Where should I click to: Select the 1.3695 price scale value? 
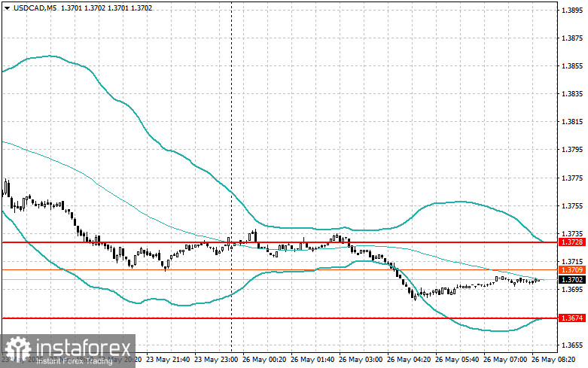572,290
